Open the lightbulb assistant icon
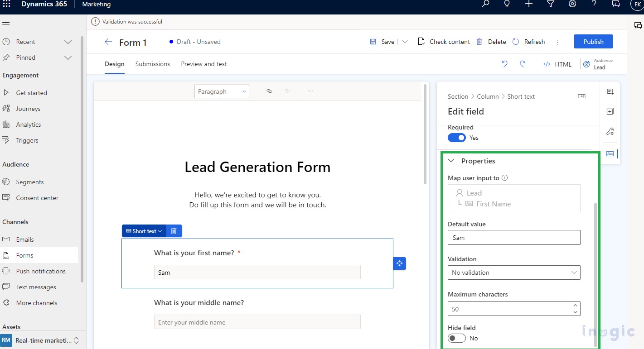Viewport: 644px width, 349px height. pyautogui.click(x=507, y=4)
